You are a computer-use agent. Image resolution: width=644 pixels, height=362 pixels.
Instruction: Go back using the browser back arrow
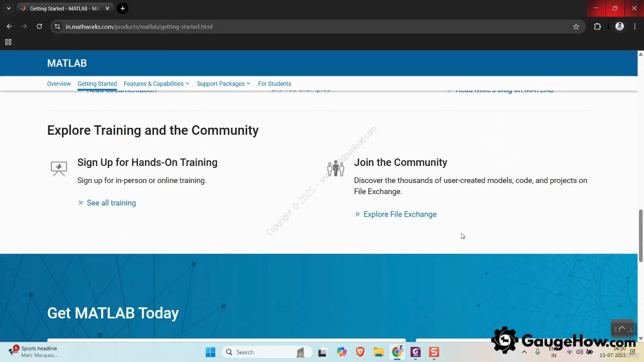[9, 27]
